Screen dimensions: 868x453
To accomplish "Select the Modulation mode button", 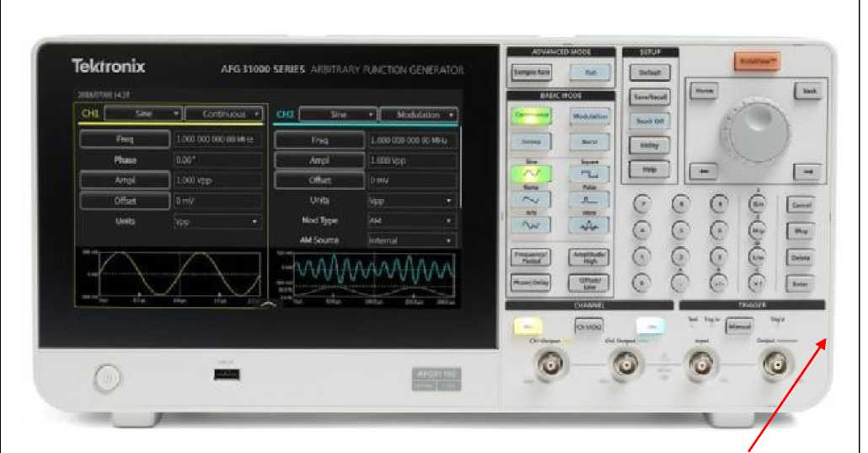I will click(589, 116).
